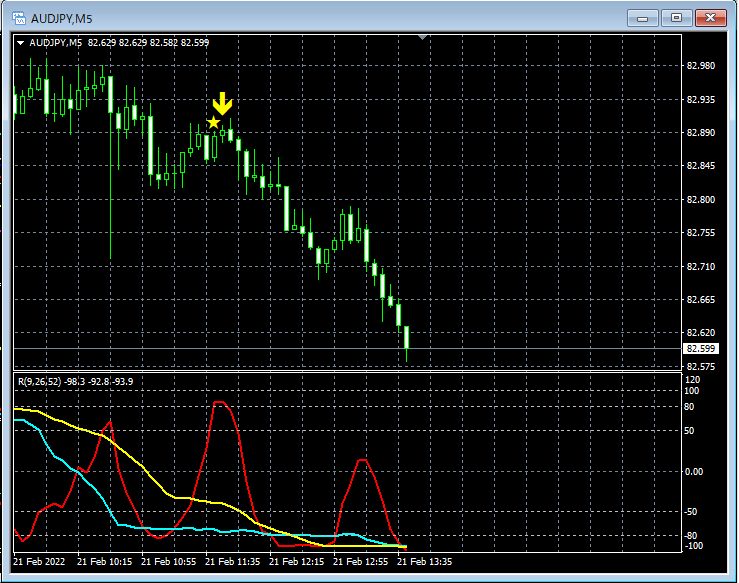Expand the AUDJPY,M5 chart menu triangle
Screen dimensions: 739x583
coord(21,43)
